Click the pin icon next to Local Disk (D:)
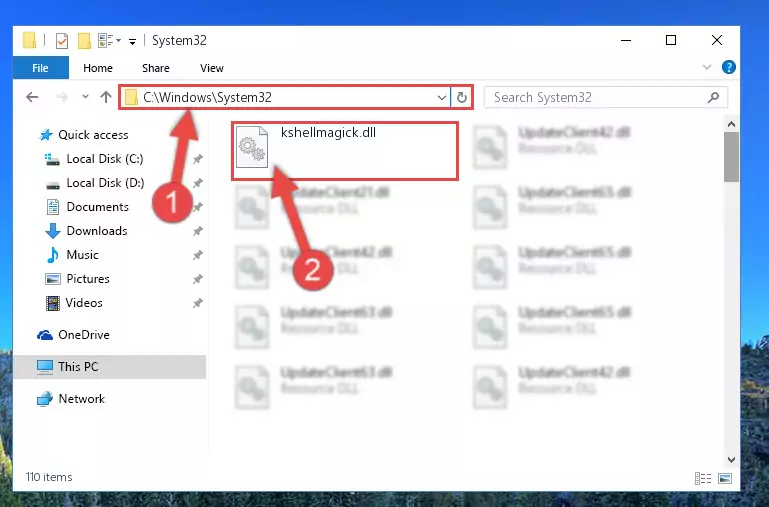This screenshot has height=507, width=769. (198, 183)
